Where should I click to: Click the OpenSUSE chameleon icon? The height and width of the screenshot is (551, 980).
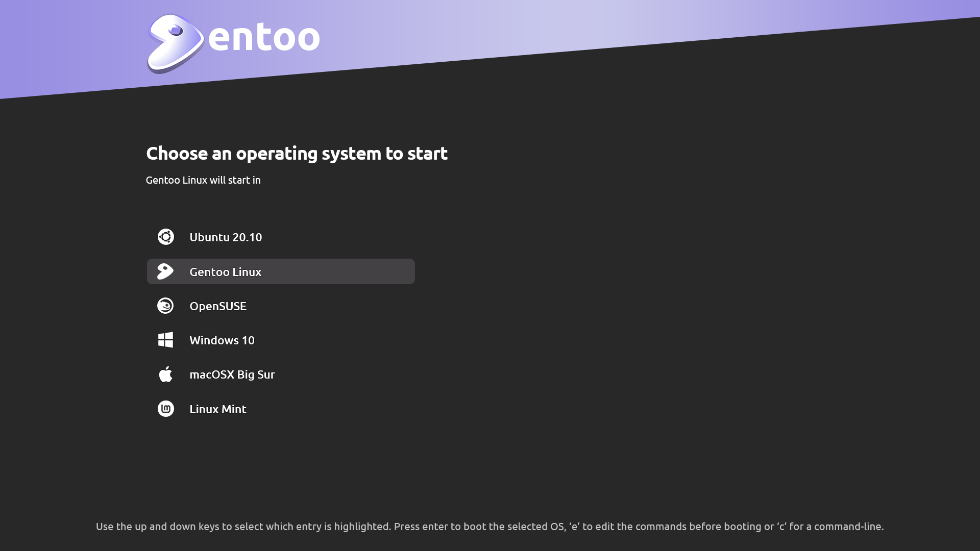pyautogui.click(x=165, y=306)
